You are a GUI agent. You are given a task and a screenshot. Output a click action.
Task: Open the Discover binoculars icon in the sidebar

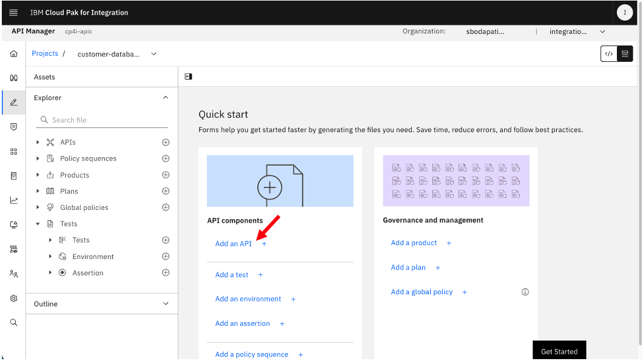tap(14, 78)
